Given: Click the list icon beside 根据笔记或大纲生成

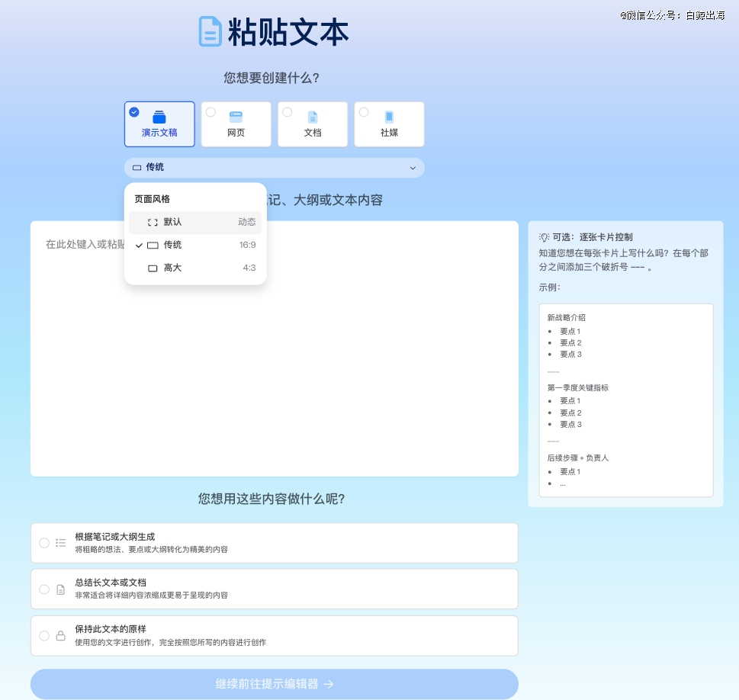Looking at the screenshot, I should [x=61, y=543].
